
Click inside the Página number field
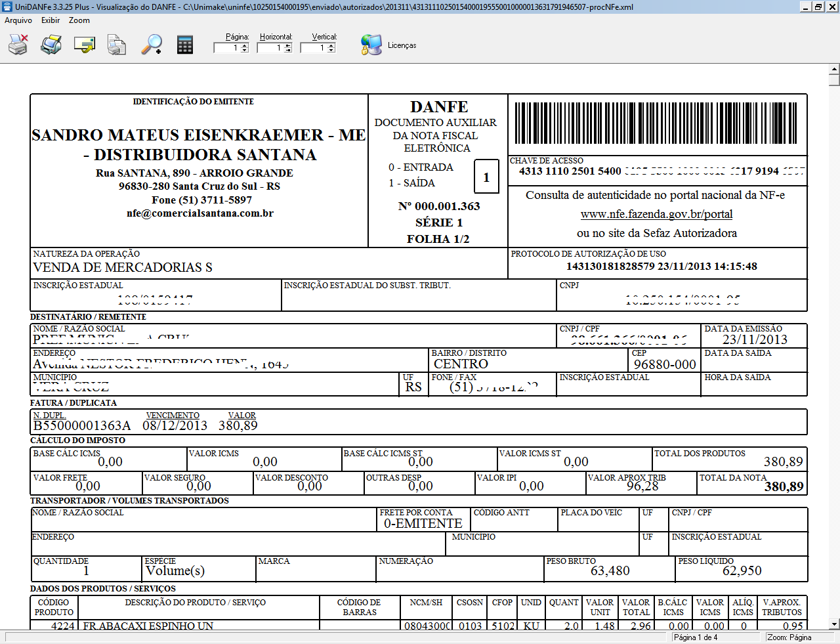(x=227, y=48)
